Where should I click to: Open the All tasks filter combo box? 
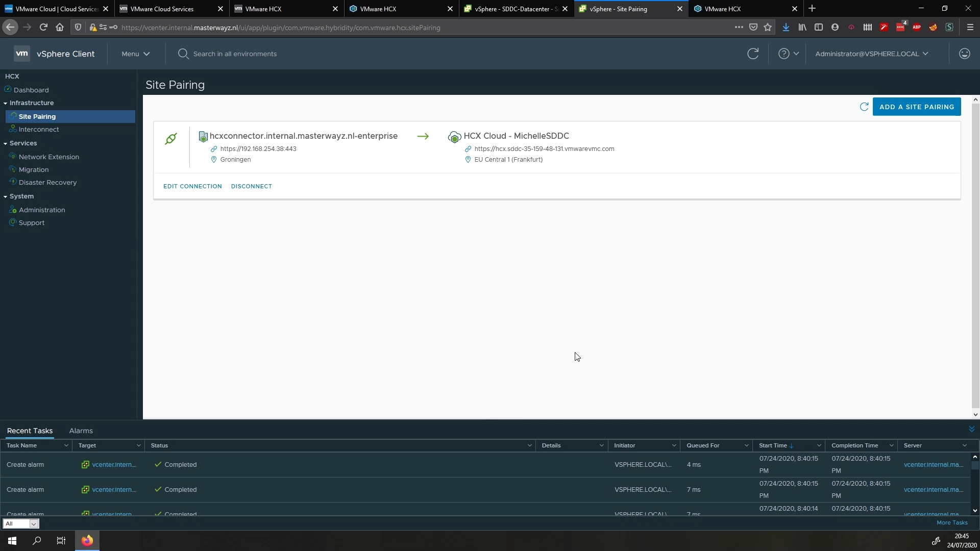click(21, 523)
